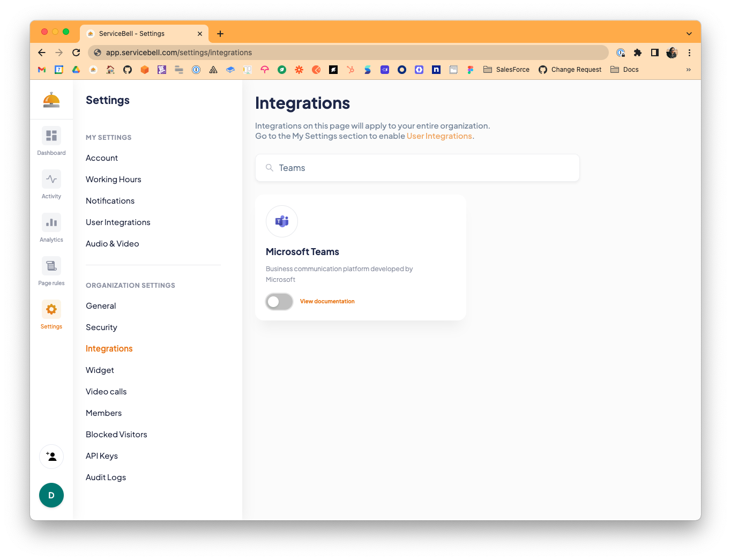
Task: Open the Chrome profile avatar
Action: (672, 53)
